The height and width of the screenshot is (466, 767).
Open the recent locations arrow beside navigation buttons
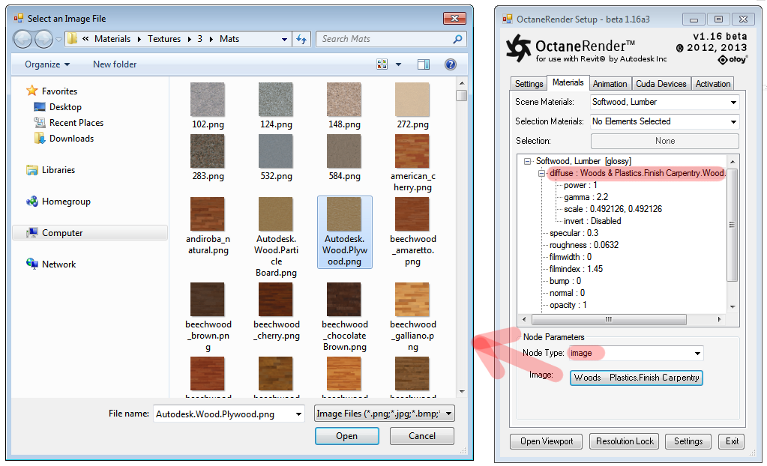[58, 39]
